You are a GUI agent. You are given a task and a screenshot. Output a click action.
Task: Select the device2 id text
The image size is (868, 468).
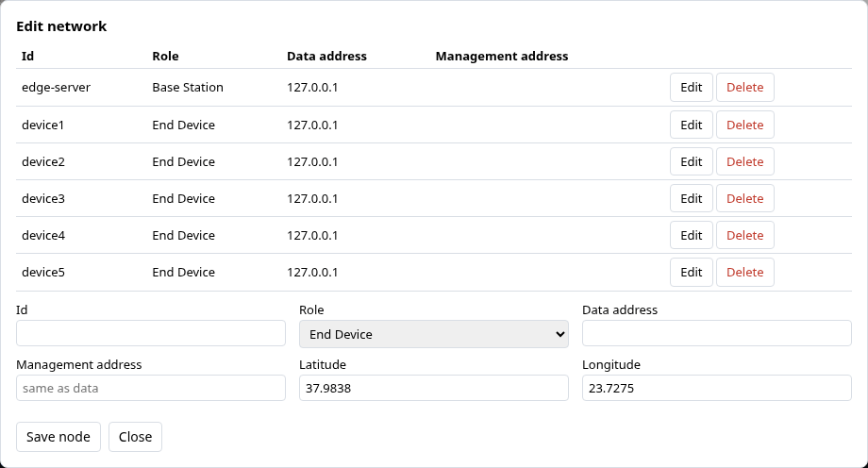tap(43, 161)
